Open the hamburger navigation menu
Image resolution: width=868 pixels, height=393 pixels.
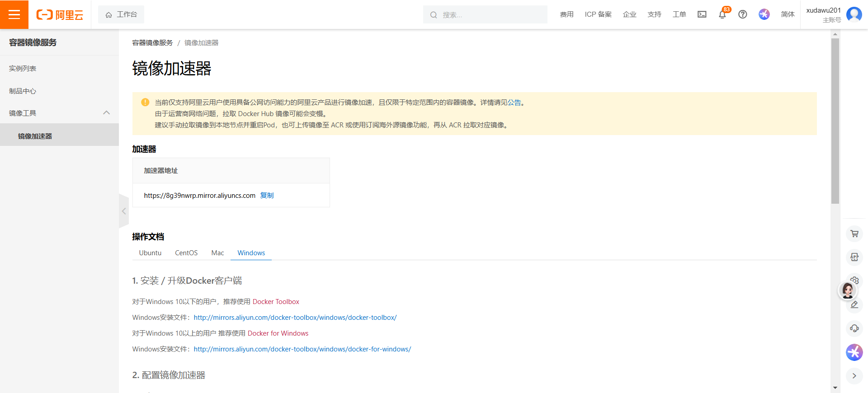(14, 14)
